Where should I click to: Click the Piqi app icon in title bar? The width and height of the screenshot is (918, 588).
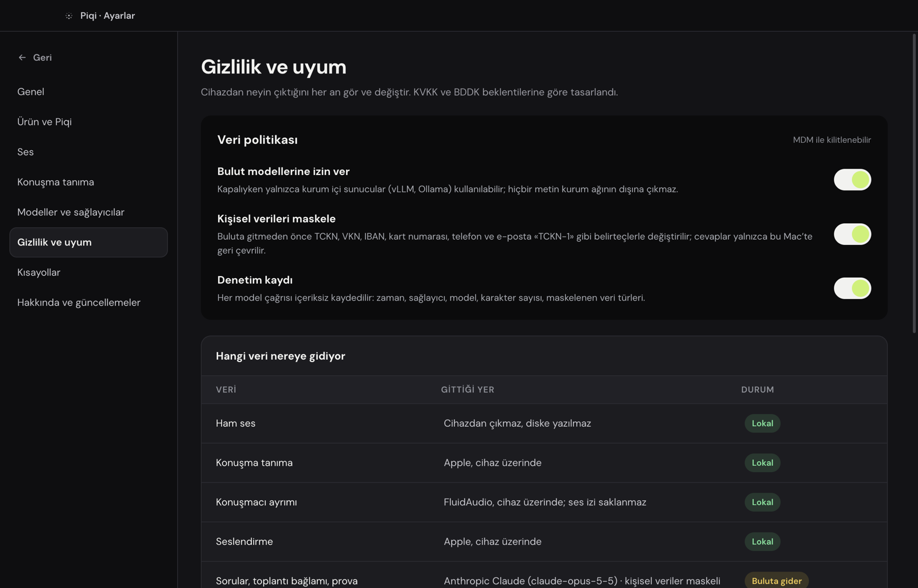click(69, 16)
